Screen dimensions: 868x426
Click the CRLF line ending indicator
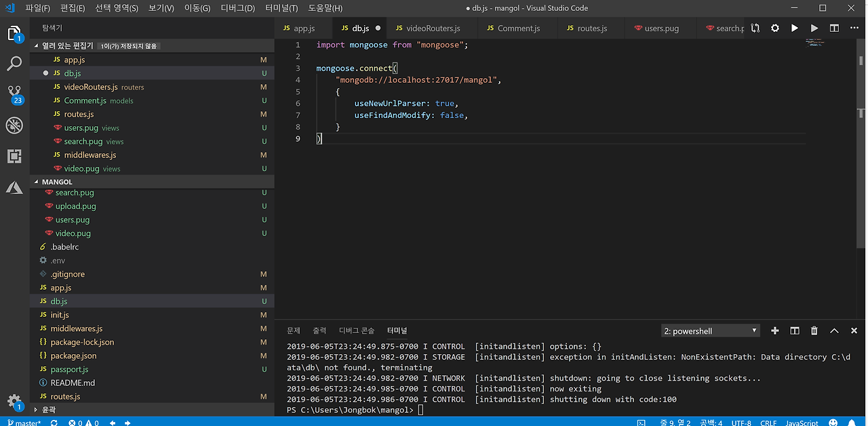[x=768, y=423]
